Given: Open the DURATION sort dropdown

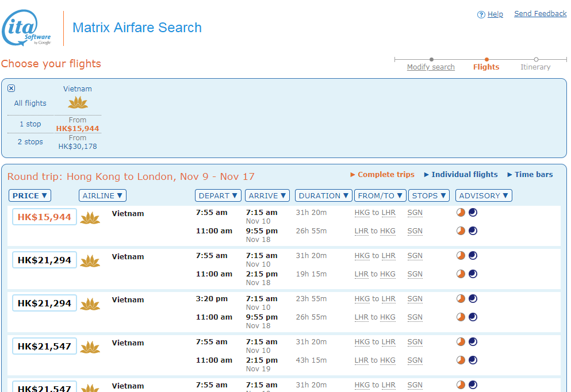Looking at the screenshot, I should [x=324, y=195].
